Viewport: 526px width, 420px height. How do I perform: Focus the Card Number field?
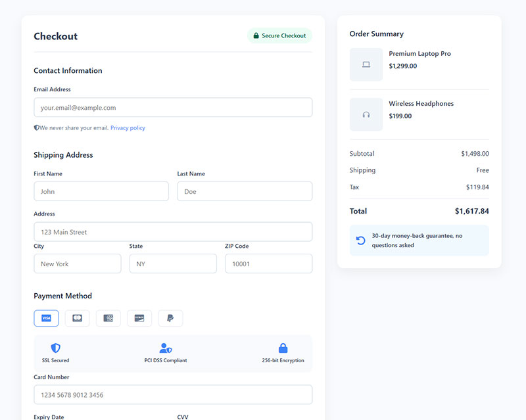point(173,395)
